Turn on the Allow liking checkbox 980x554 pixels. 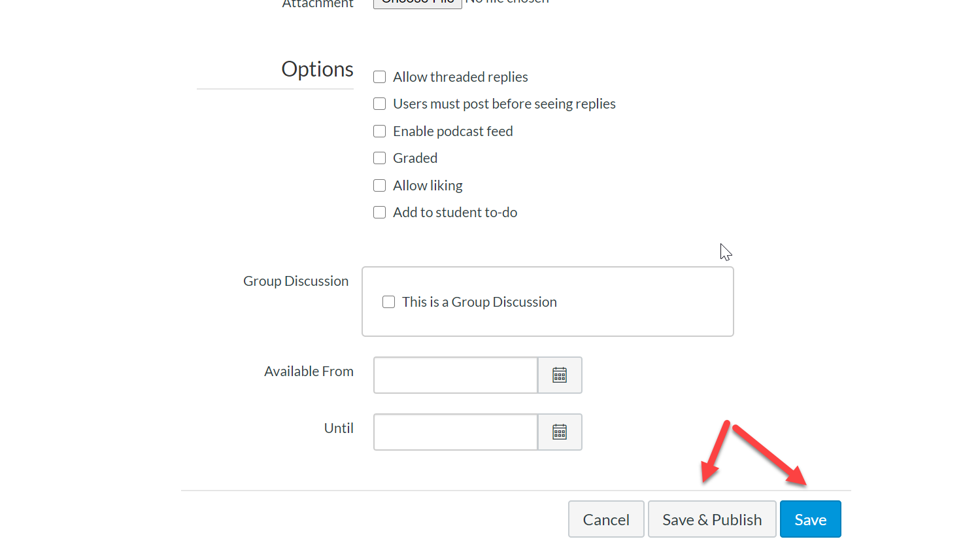tap(380, 186)
